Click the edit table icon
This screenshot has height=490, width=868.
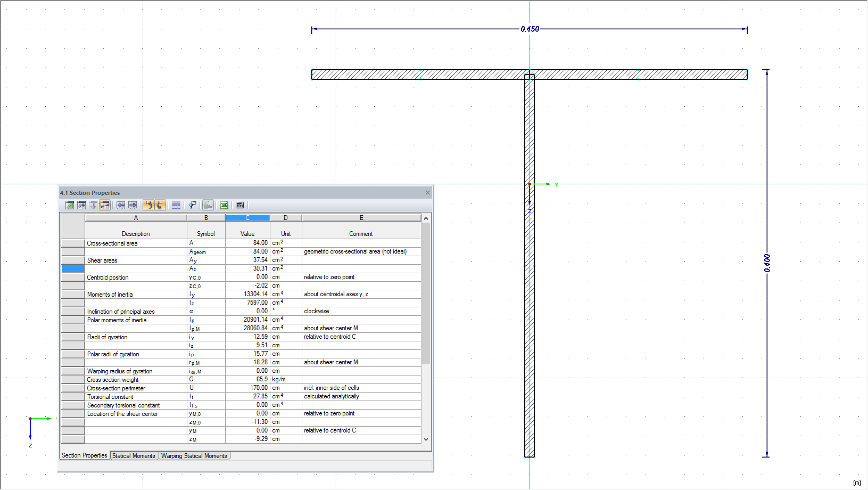pyautogui.click(x=81, y=205)
